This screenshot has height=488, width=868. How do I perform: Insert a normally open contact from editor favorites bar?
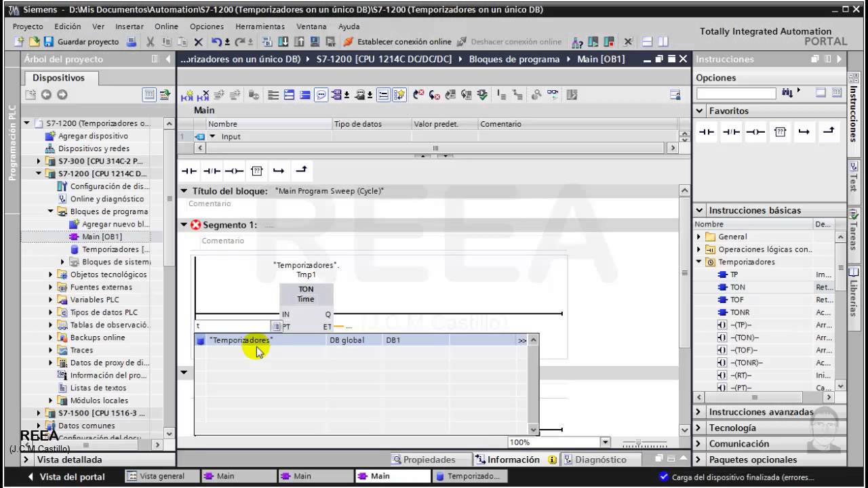click(x=189, y=171)
